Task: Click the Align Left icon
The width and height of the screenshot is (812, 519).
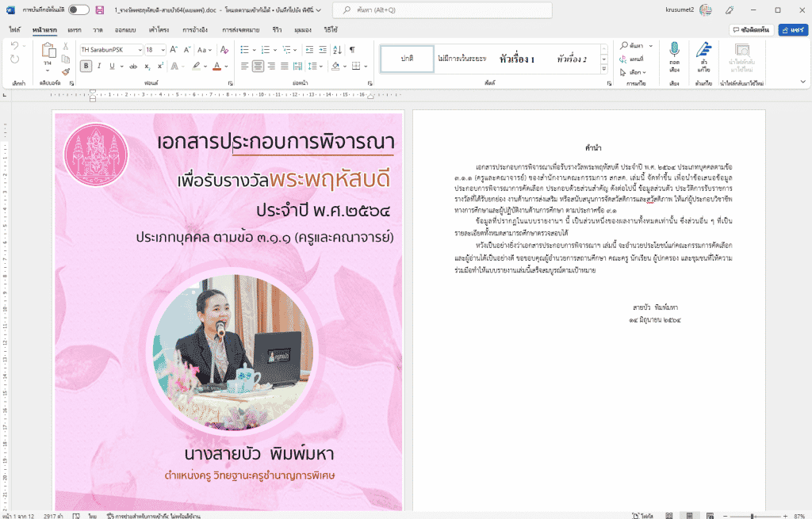Action: point(245,67)
